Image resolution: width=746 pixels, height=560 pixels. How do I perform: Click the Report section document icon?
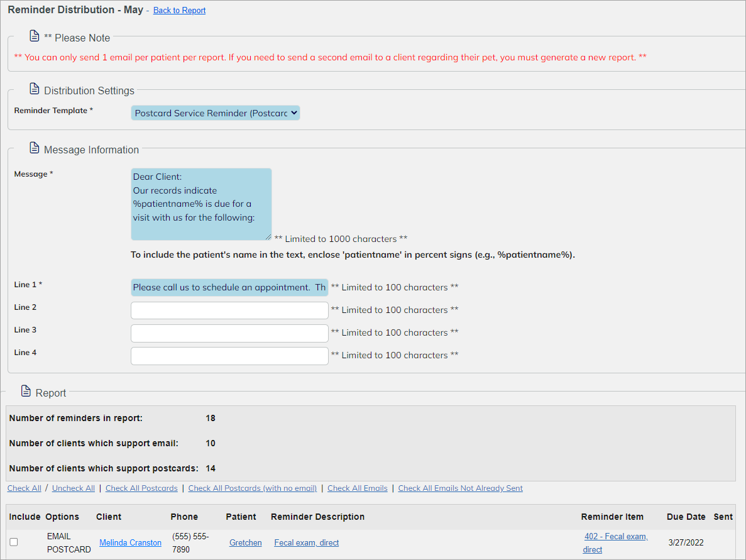26,391
